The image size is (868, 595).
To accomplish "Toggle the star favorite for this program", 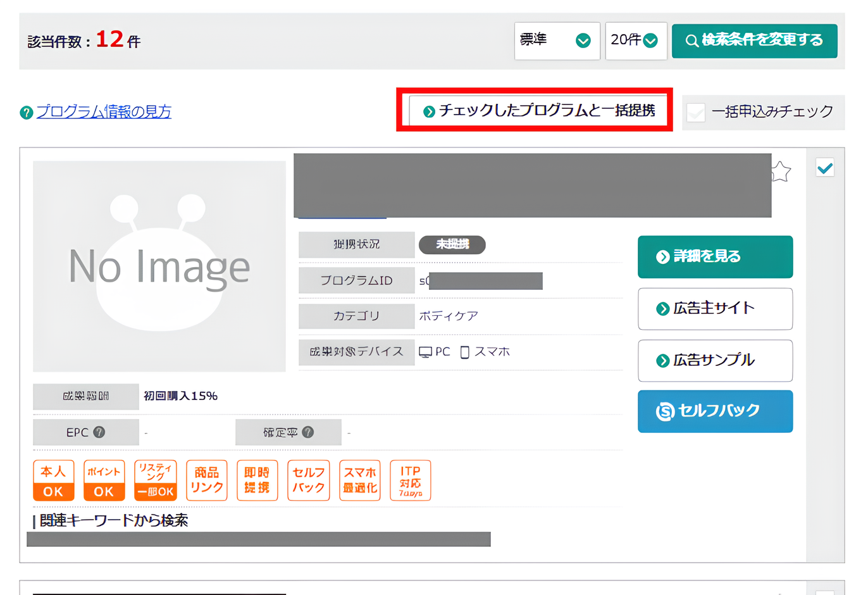I will (x=782, y=172).
